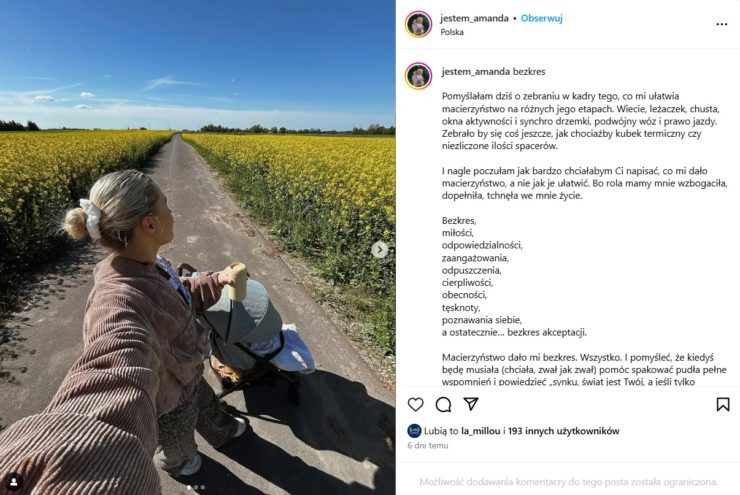Click Obserwuj to follow account
Viewport: 740px width, 495px height.
tap(541, 18)
